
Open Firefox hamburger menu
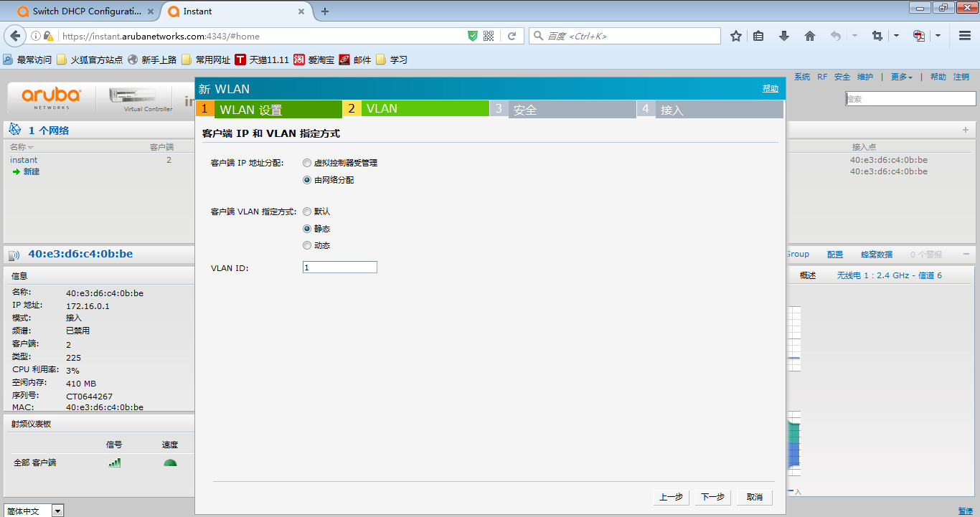coord(964,36)
